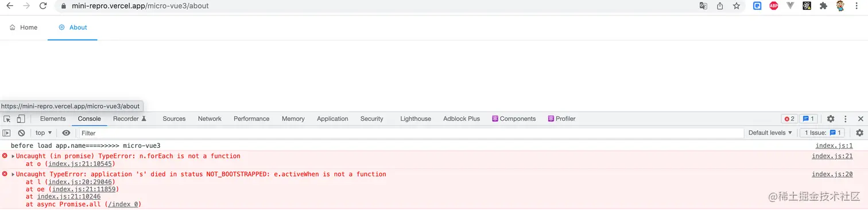Close the DevTools panel
This screenshot has width=868, height=210.
(861, 119)
